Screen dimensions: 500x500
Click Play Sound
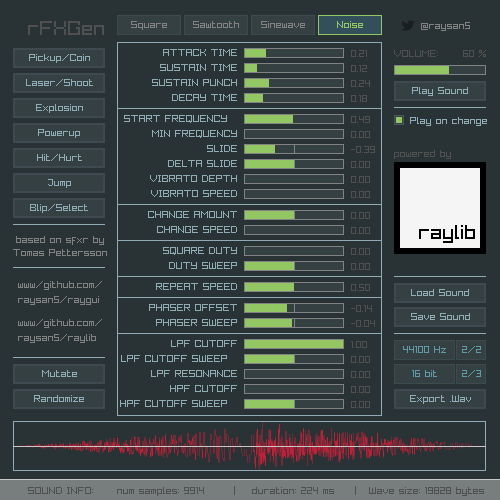(x=440, y=91)
